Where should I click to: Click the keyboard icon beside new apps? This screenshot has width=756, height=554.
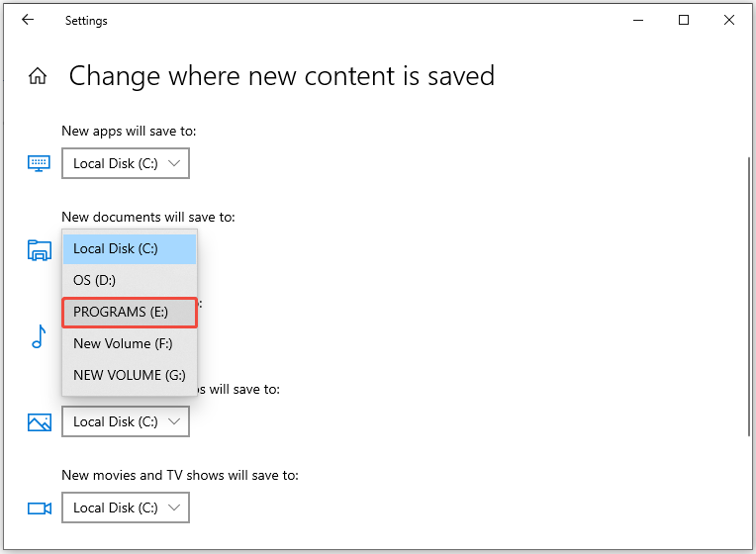39,163
